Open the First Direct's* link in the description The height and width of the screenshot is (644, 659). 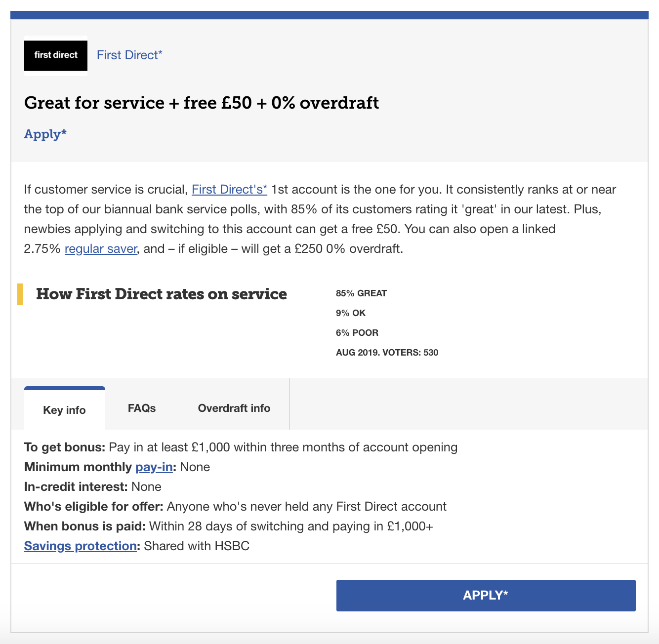point(229,189)
